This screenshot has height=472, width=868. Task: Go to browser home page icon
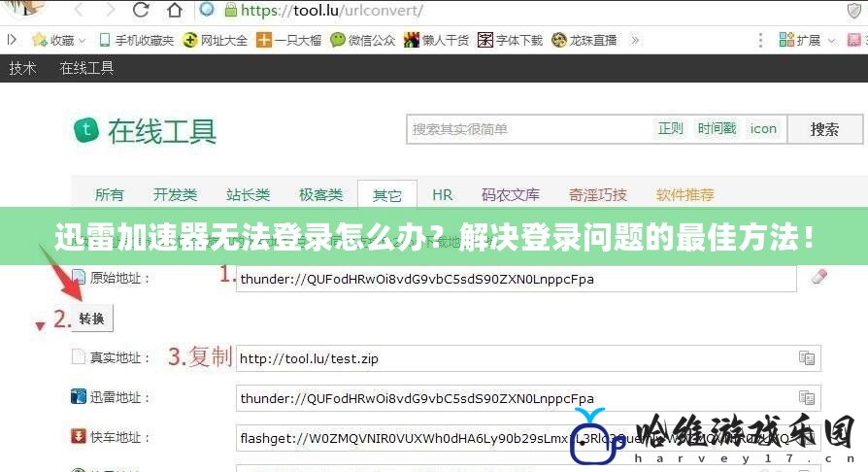[x=175, y=10]
